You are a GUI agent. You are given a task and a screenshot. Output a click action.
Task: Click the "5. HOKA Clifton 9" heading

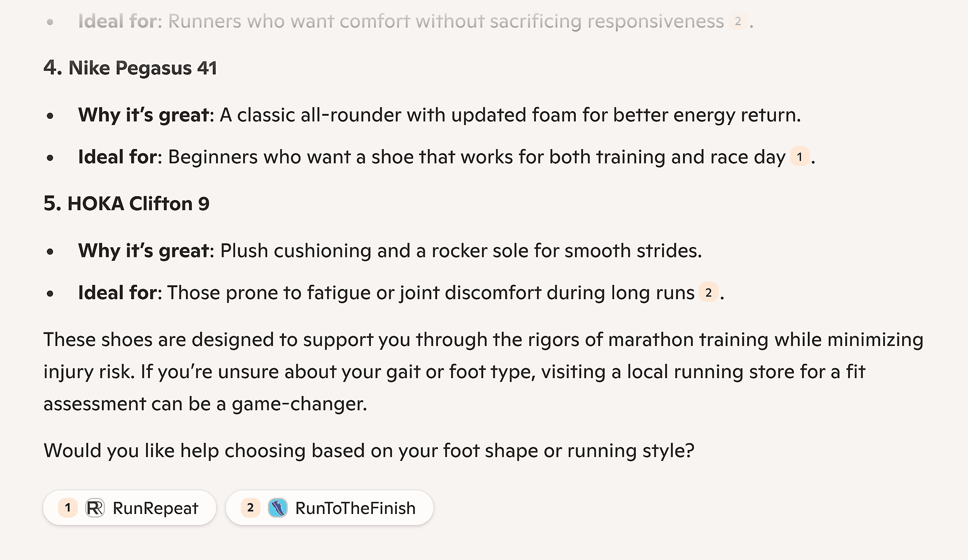pyautogui.click(x=126, y=204)
